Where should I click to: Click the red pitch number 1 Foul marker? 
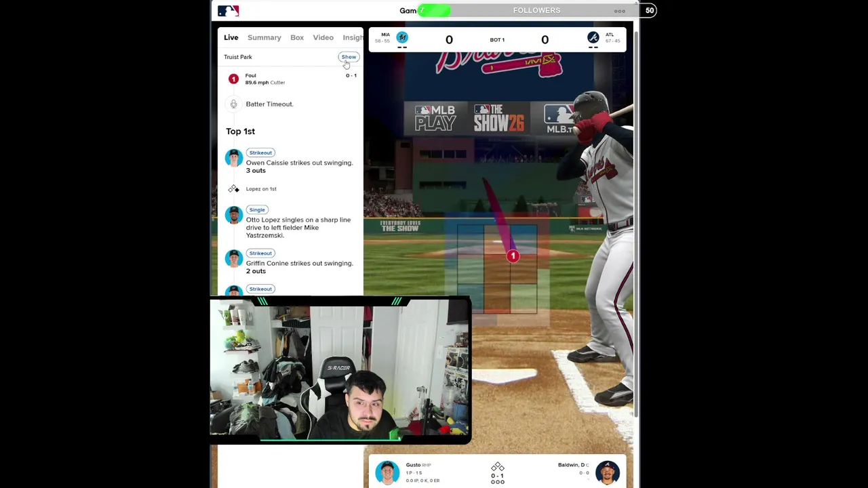pyautogui.click(x=233, y=79)
